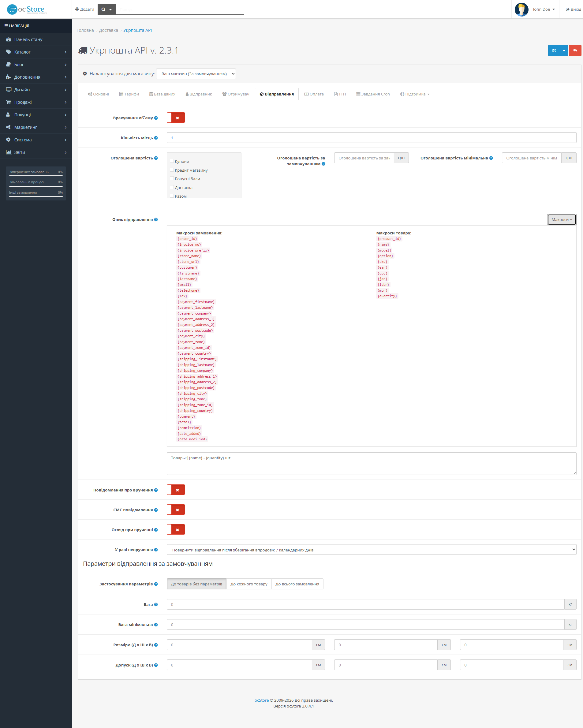The width and height of the screenshot is (583, 728).
Task: Click help icon beside Кількість місць
Action: (x=156, y=138)
